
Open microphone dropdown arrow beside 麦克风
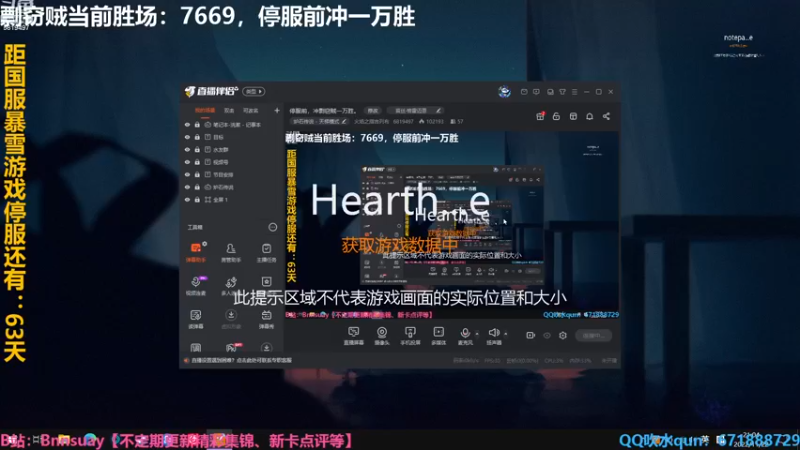(477, 334)
